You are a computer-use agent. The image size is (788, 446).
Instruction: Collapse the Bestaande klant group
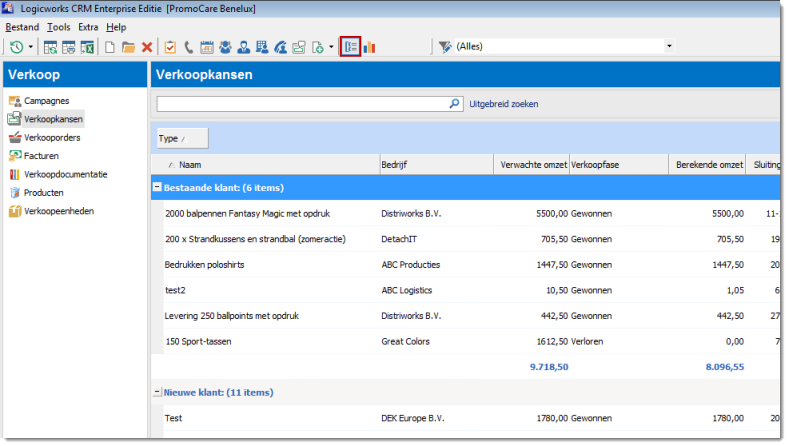point(157,187)
